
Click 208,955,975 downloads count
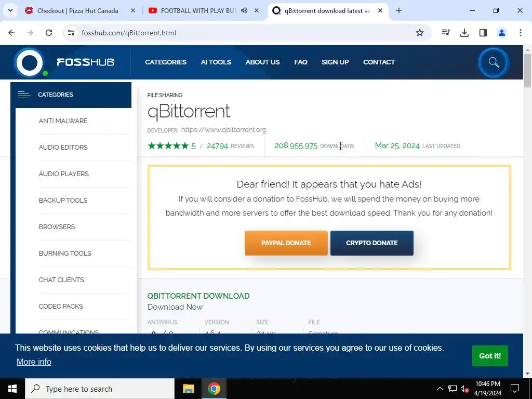[x=296, y=146]
